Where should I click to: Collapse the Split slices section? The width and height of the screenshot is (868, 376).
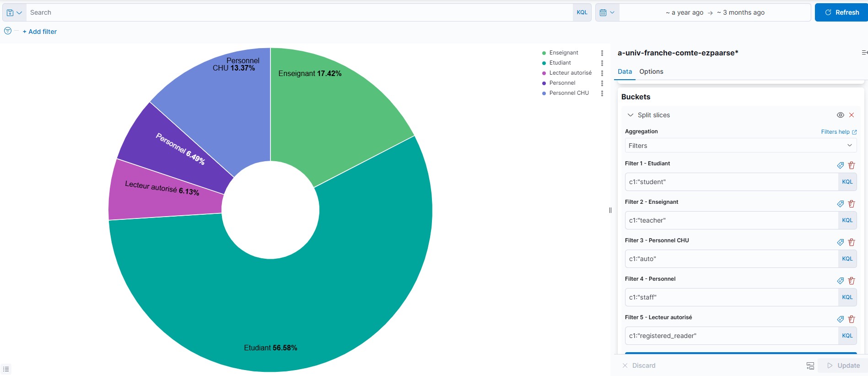pyautogui.click(x=631, y=115)
